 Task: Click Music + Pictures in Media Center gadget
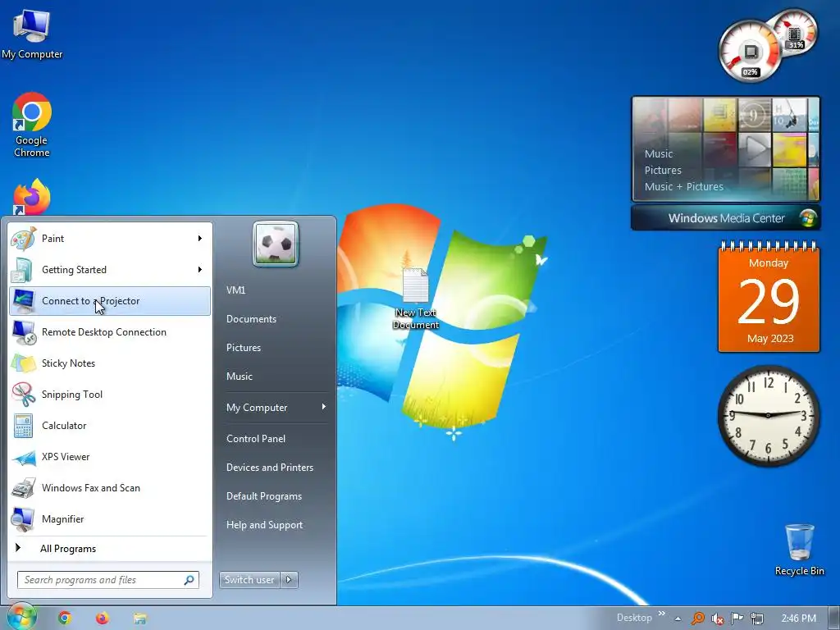[683, 186]
